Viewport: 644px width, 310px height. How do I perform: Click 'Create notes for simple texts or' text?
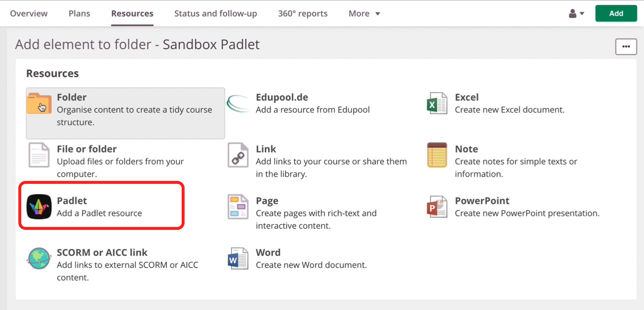[516, 161]
